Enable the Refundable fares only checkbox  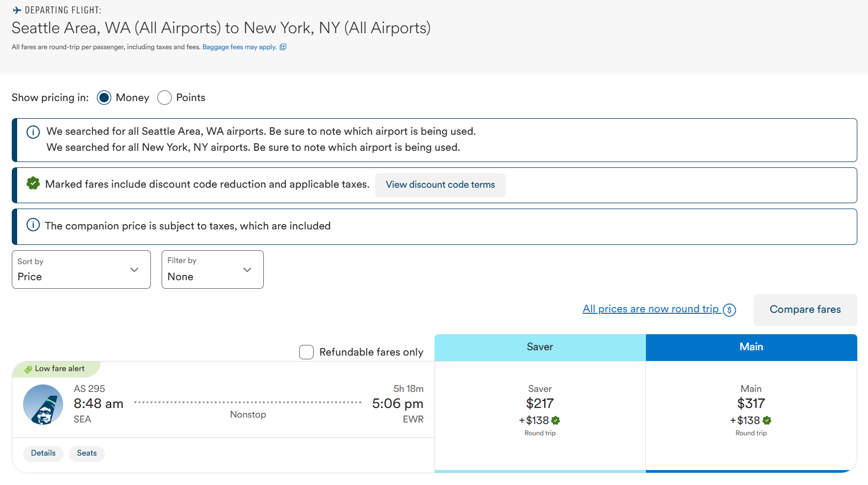(x=306, y=352)
